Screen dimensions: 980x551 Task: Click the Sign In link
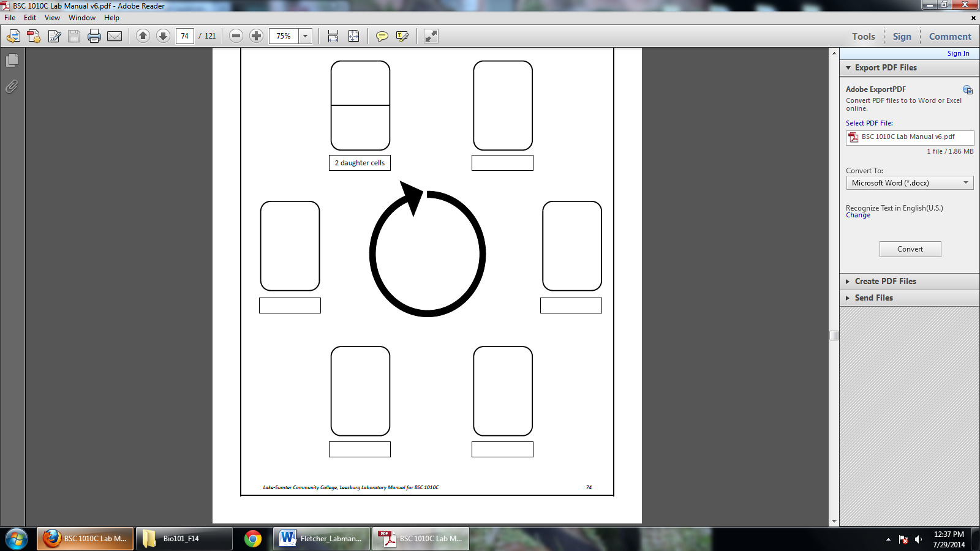click(x=958, y=53)
